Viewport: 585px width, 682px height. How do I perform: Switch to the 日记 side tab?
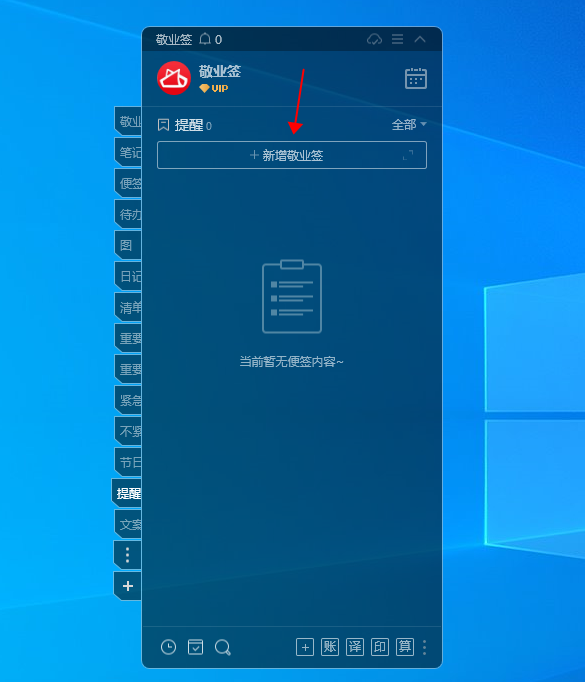point(128,276)
